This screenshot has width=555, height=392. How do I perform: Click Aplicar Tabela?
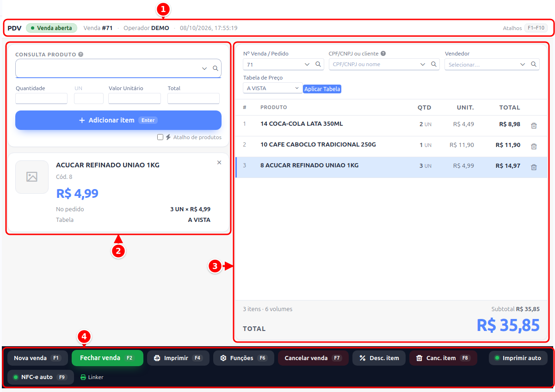pyautogui.click(x=322, y=89)
